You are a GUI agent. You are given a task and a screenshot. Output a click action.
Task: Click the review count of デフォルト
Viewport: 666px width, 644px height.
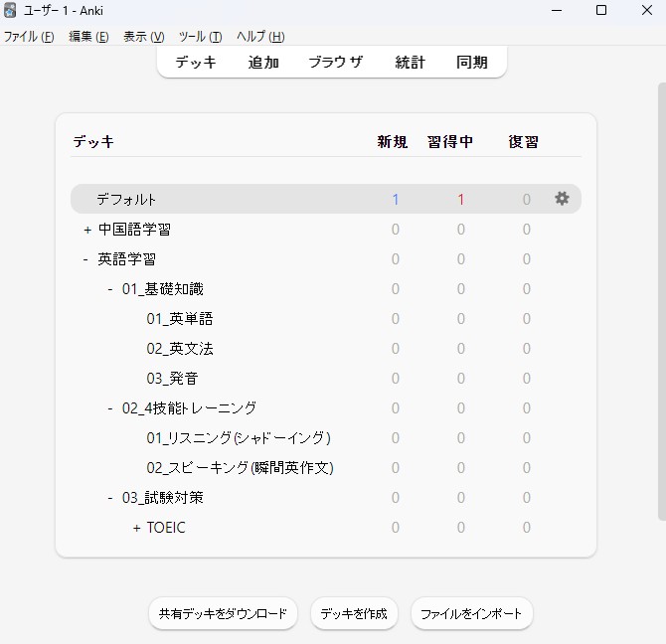[527, 199]
